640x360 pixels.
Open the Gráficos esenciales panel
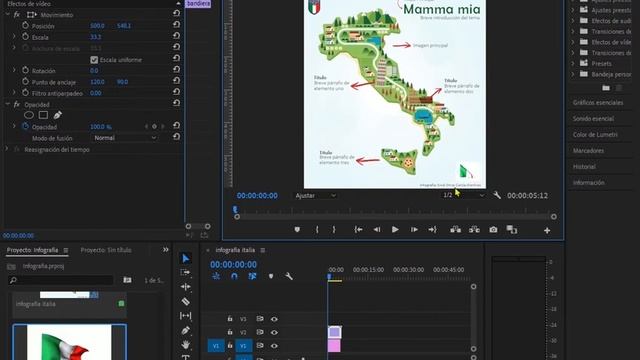point(598,102)
